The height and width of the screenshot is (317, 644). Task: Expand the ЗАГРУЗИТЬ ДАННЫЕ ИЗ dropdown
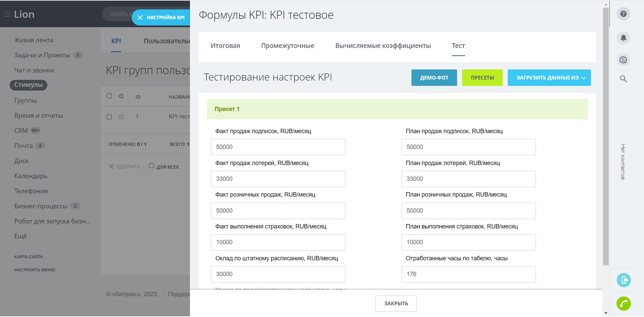pos(549,78)
